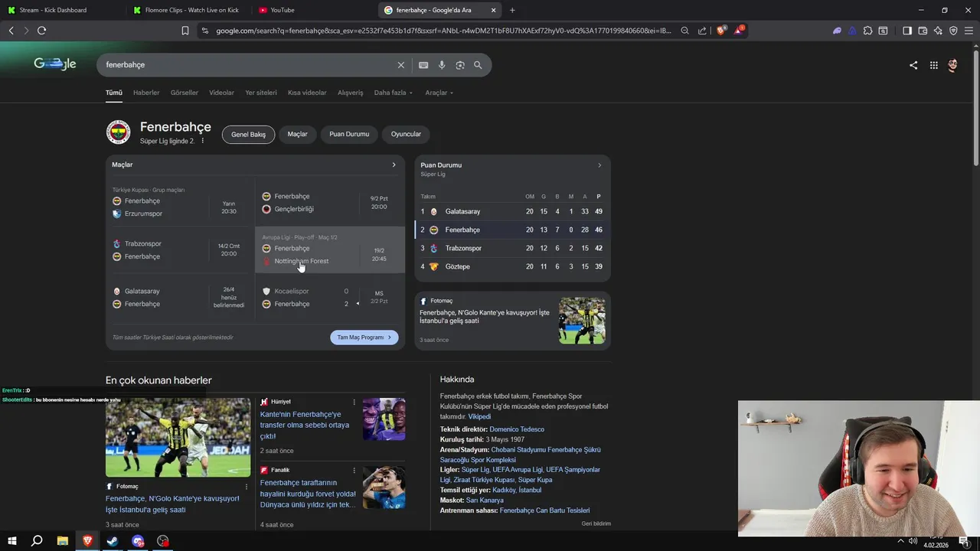The width and height of the screenshot is (980, 551).
Task: Click the magnifier search icon
Action: click(x=478, y=65)
